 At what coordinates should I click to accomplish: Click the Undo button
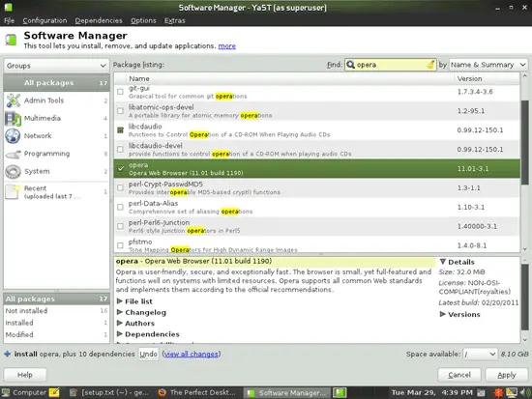(x=148, y=354)
